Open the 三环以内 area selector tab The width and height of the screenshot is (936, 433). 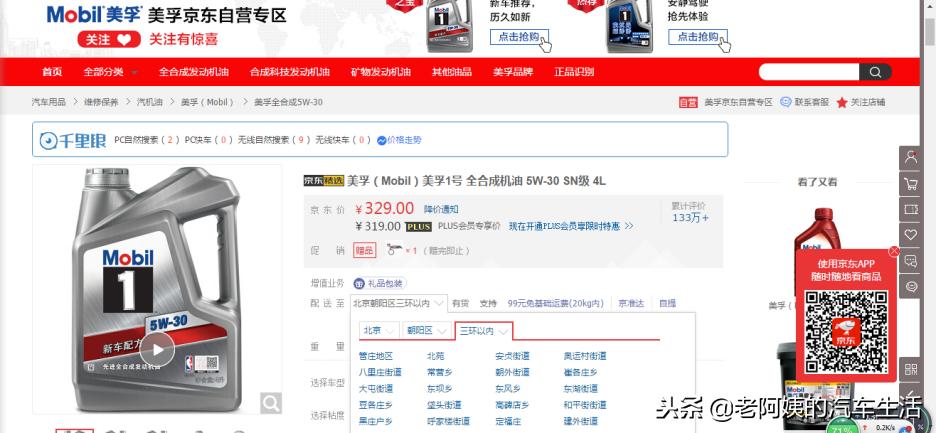[484, 331]
